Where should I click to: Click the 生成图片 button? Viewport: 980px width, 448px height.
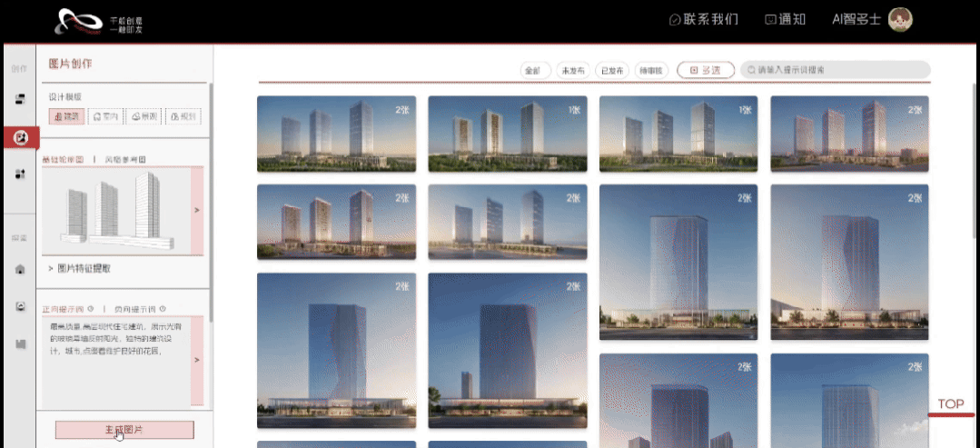(124, 429)
